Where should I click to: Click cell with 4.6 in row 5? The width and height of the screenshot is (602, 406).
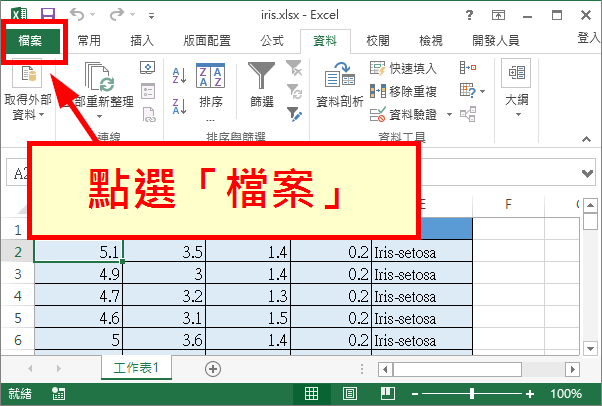tap(78, 318)
